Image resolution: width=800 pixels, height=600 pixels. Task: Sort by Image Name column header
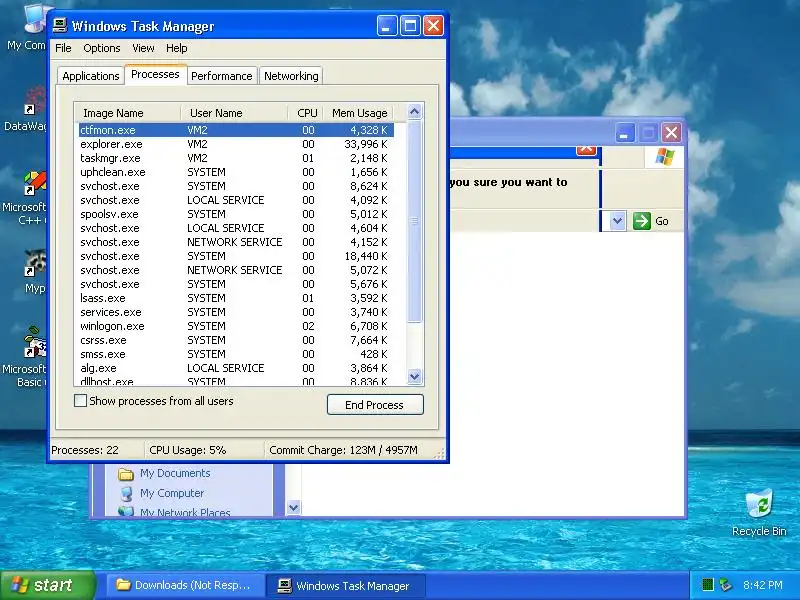(128, 113)
